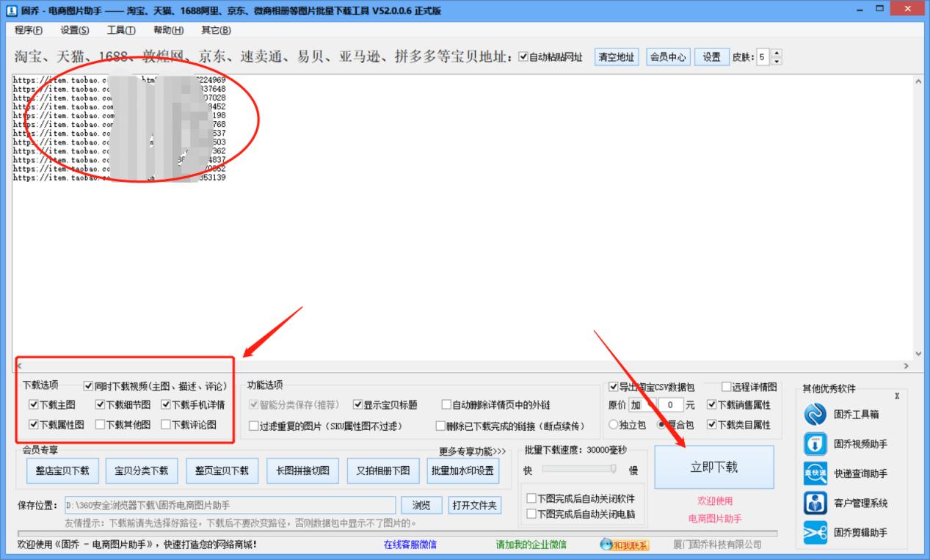This screenshot has height=560, width=930.
Task: Click the 原价 amount field showing 0
Action: tap(671, 404)
